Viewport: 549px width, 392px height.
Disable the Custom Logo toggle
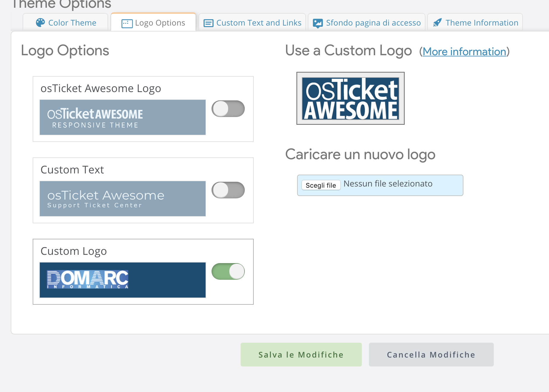pyautogui.click(x=228, y=271)
